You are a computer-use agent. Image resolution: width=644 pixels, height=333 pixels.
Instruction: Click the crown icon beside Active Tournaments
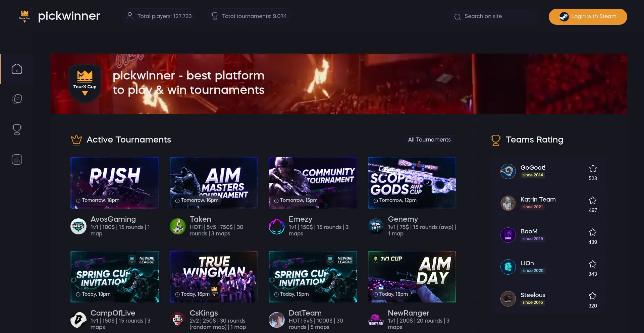(76, 140)
